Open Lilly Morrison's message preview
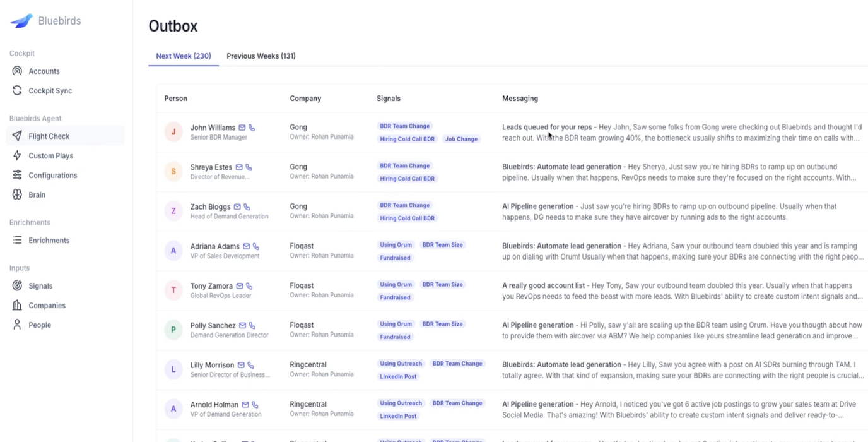 (683, 370)
